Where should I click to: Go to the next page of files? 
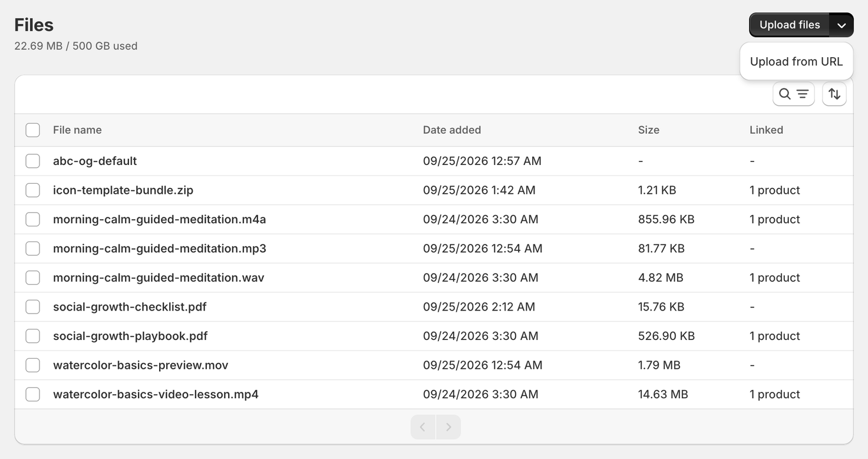pyautogui.click(x=448, y=427)
